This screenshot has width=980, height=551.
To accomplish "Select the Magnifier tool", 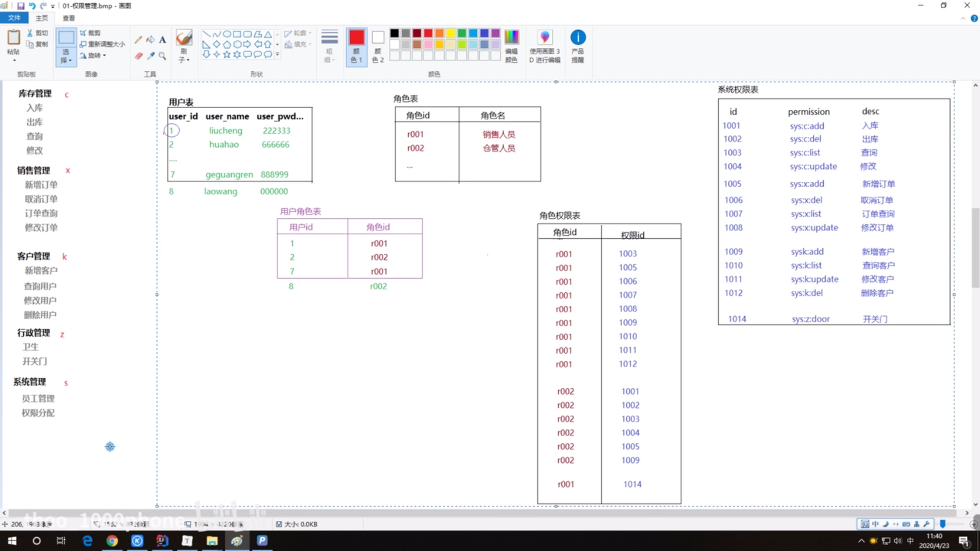I will (162, 56).
